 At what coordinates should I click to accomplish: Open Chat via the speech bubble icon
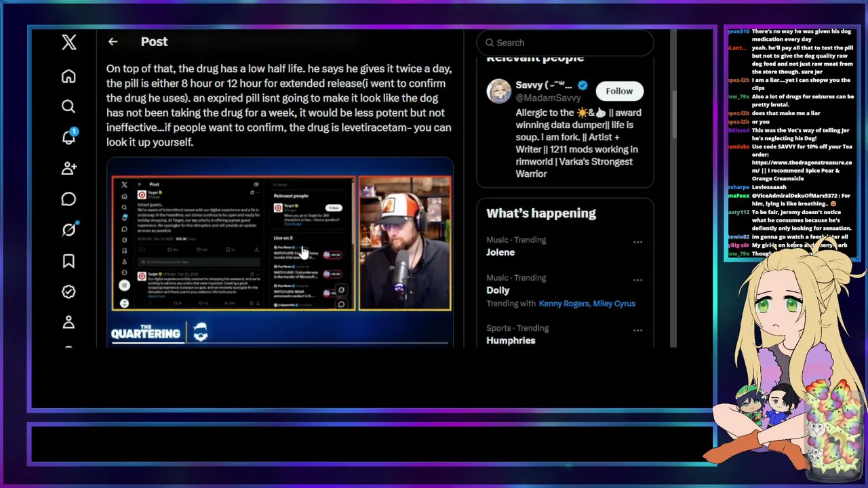tap(68, 199)
